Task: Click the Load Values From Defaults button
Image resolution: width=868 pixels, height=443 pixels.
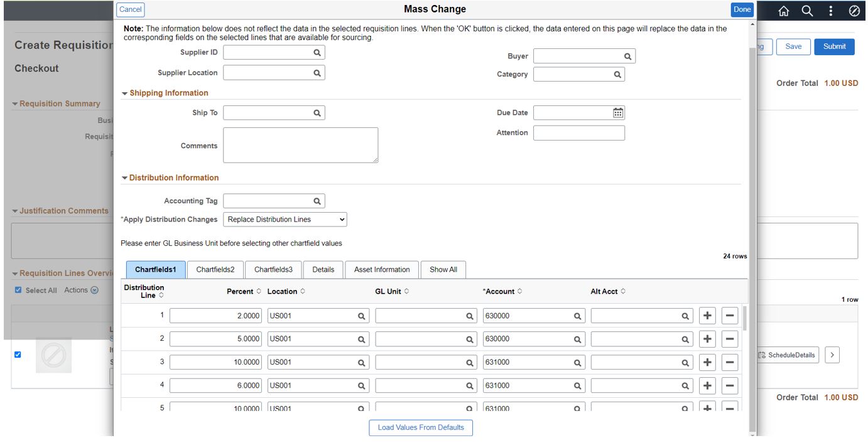Action: [x=421, y=427]
